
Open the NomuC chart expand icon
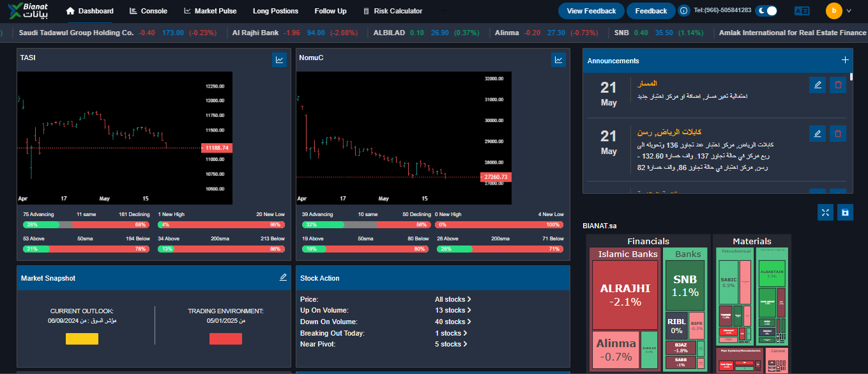click(x=558, y=59)
